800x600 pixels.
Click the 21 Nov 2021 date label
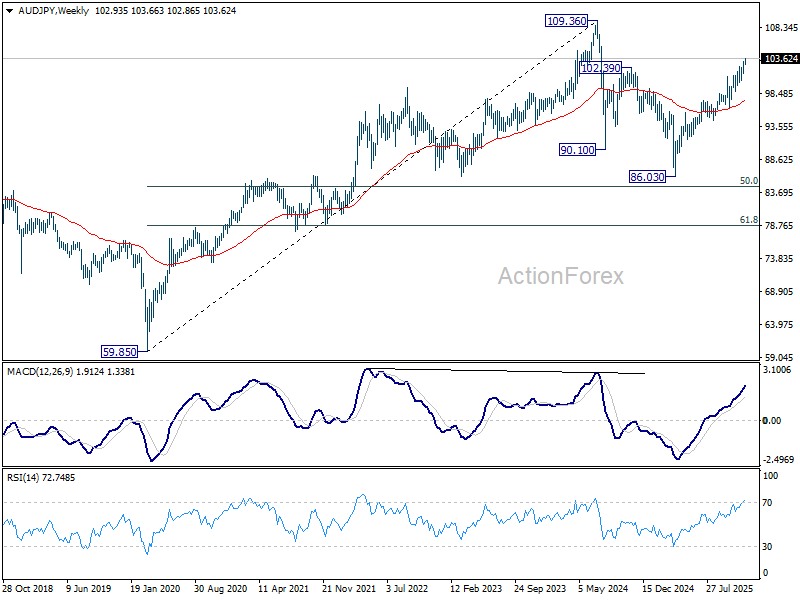[348, 588]
